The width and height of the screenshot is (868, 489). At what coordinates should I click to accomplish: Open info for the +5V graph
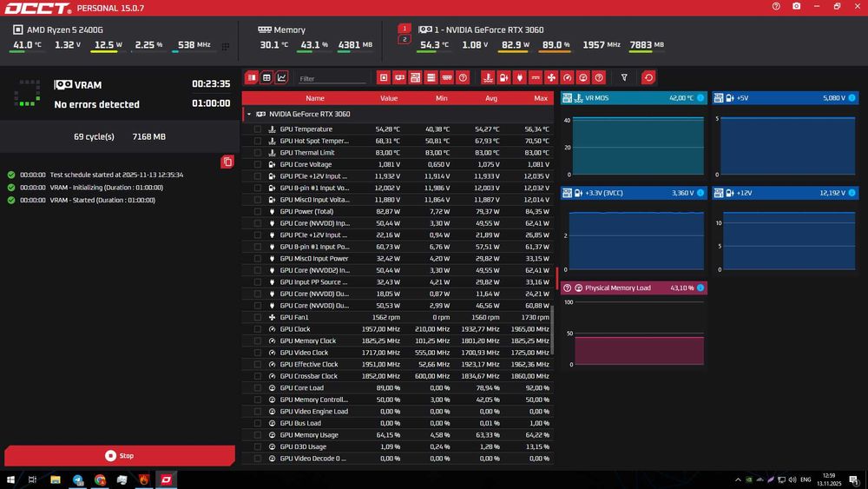pyautogui.click(x=852, y=98)
